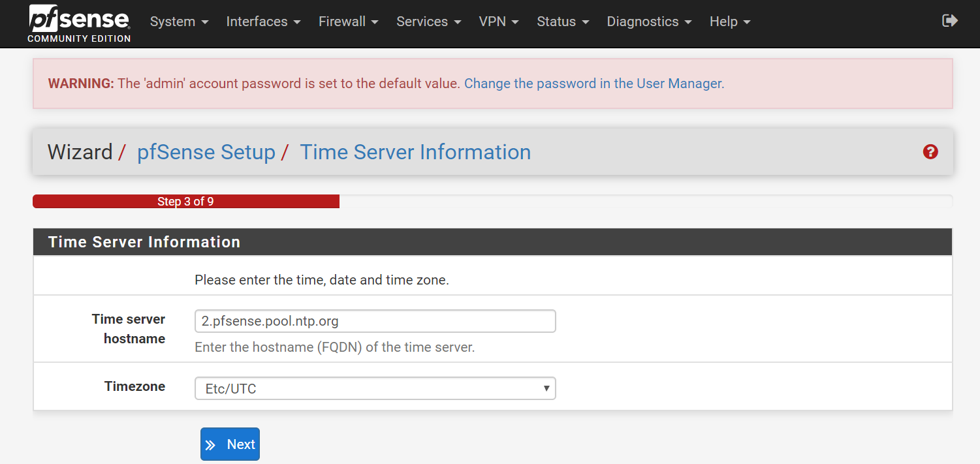Open the Diagnostics menu
Screen dimensions: 980x464
click(x=650, y=22)
